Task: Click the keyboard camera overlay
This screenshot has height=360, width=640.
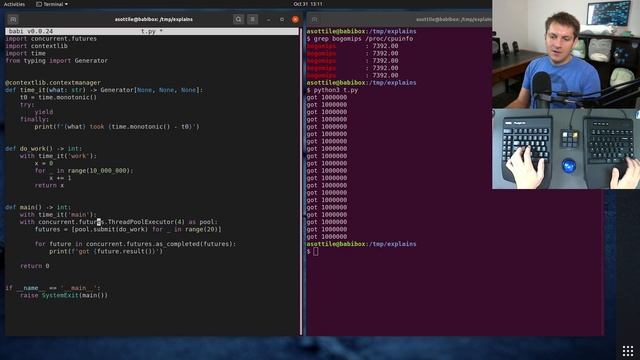Action: point(566,149)
